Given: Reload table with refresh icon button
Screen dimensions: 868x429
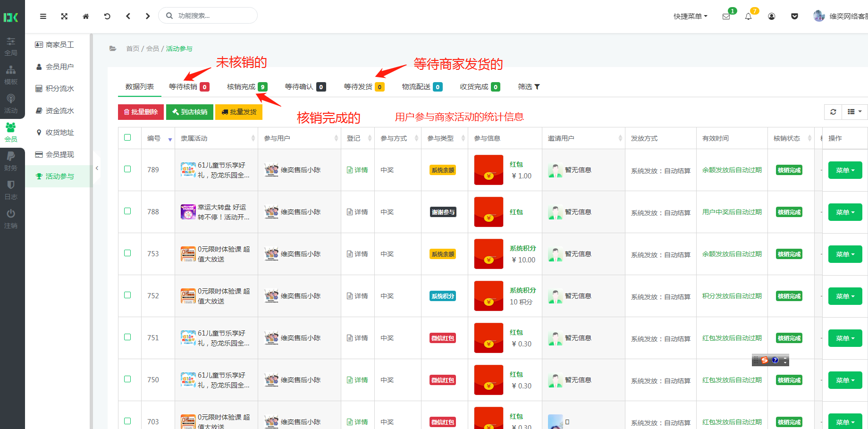Looking at the screenshot, I should [x=833, y=112].
